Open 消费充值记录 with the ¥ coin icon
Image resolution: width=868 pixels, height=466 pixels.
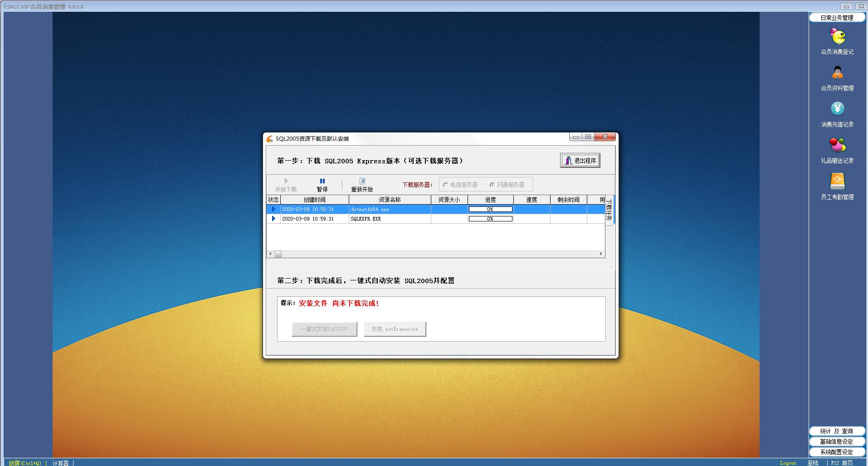tap(837, 108)
